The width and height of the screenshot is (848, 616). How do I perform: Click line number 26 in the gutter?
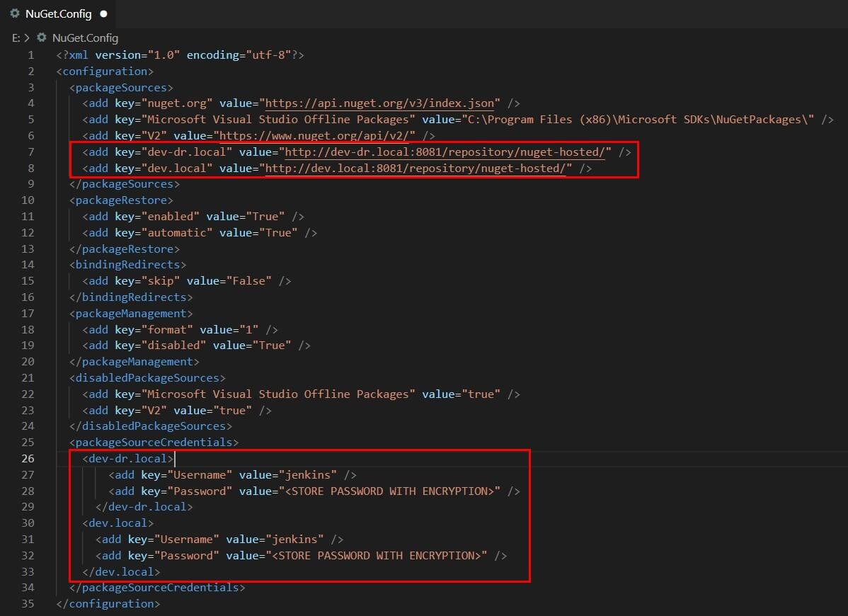pos(28,458)
